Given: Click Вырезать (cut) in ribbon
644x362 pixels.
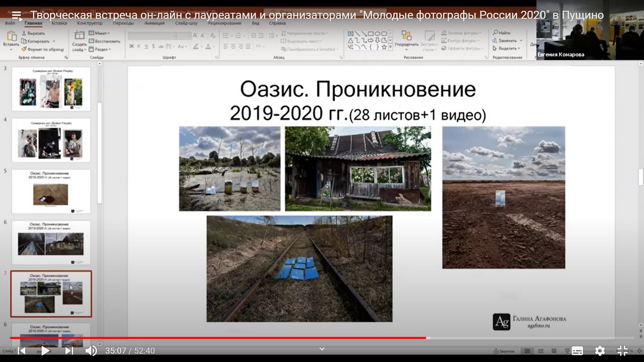Looking at the screenshot, I should (x=33, y=33).
